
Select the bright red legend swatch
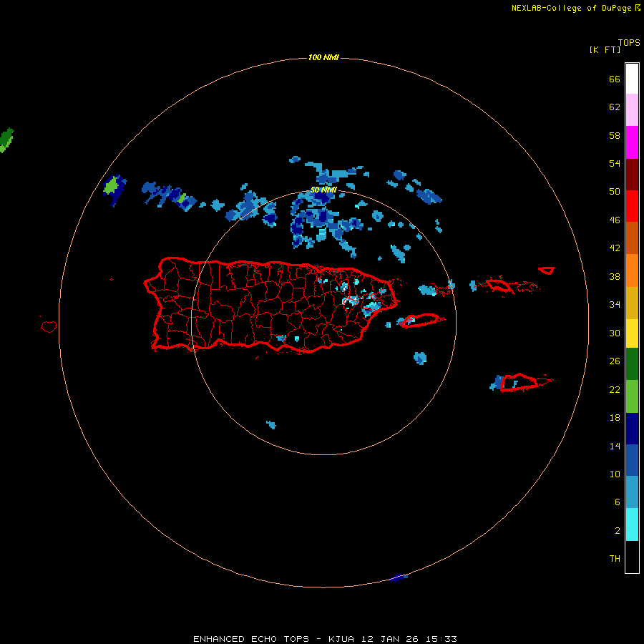point(632,206)
